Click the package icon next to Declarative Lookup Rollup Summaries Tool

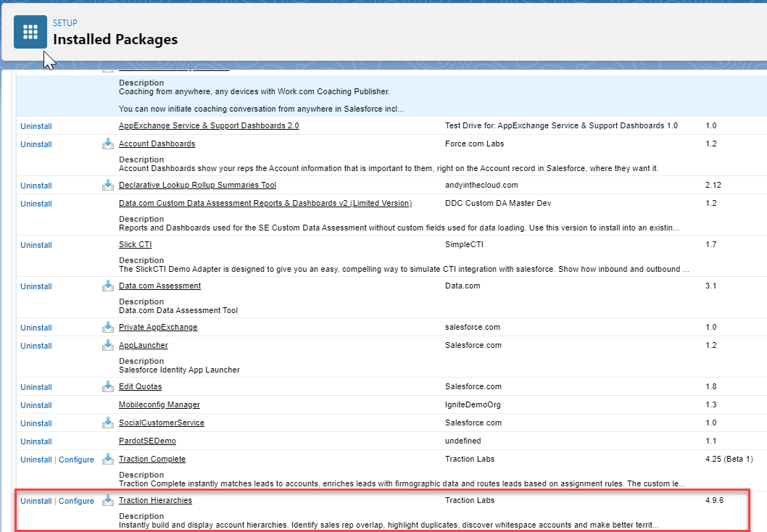pos(107,185)
